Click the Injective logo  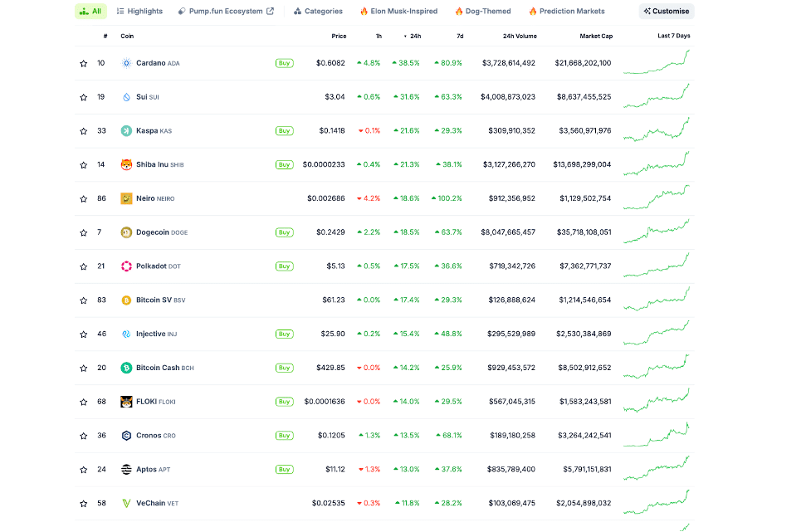(x=126, y=334)
